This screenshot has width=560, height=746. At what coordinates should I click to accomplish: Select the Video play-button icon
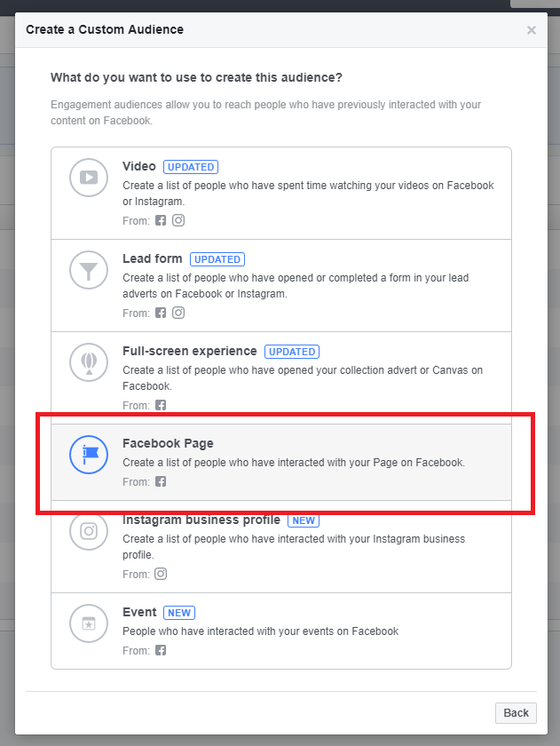(89, 178)
